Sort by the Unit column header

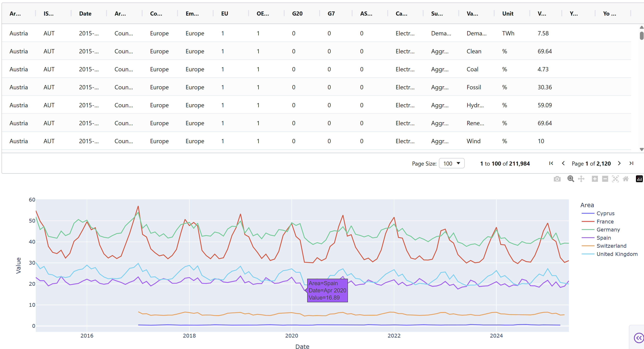(x=508, y=14)
